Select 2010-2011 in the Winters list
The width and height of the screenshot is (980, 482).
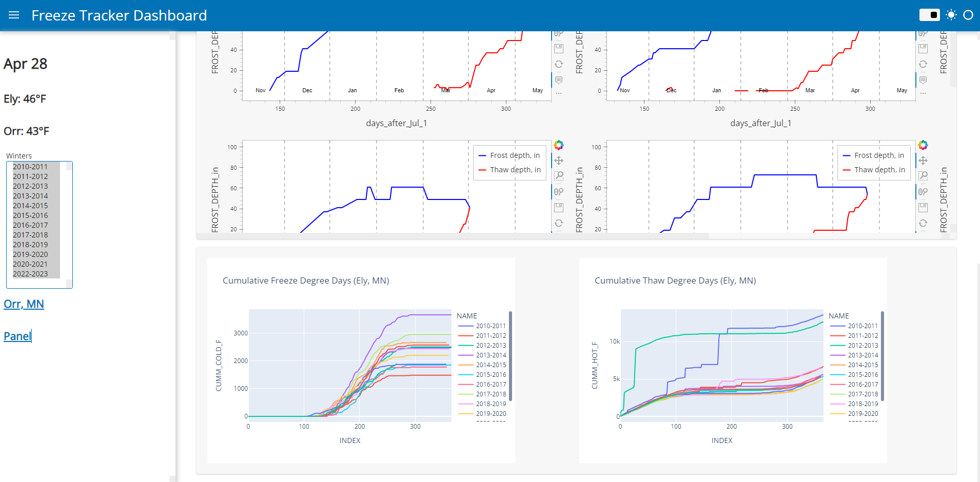36,167
